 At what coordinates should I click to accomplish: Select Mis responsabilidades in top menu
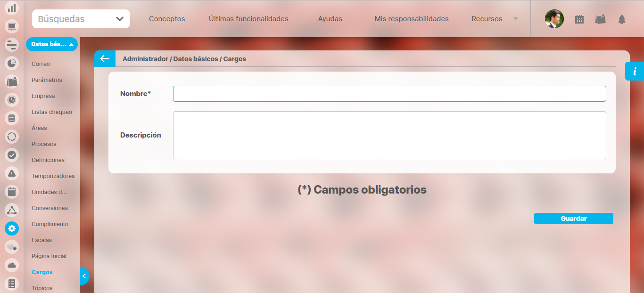tap(412, 19)
